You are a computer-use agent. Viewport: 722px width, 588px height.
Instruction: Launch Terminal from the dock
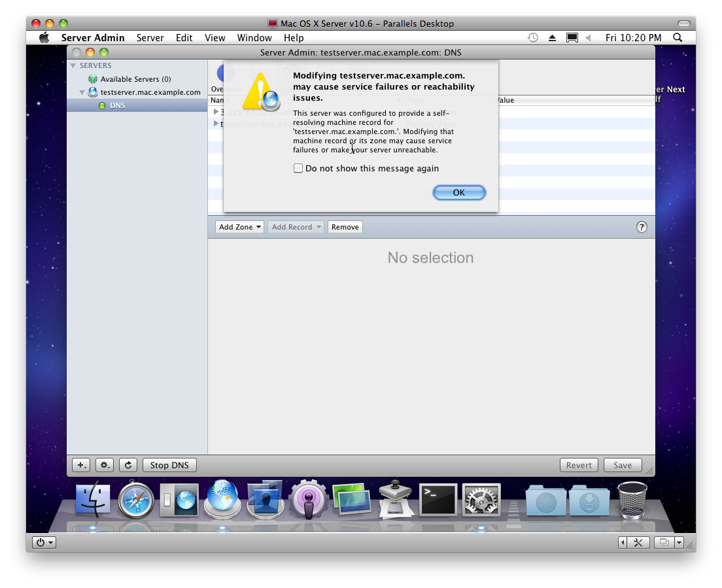click(438, 501)
